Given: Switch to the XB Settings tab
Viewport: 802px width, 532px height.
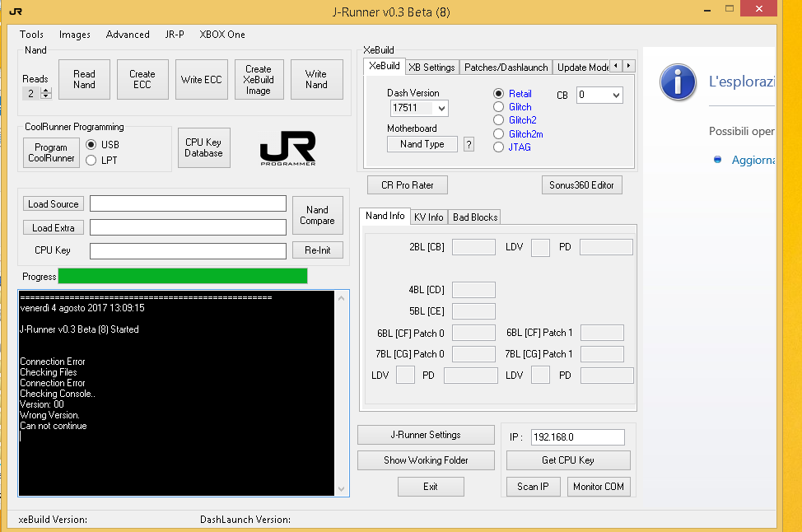Looking at the screenshot, I should (431, 67).
